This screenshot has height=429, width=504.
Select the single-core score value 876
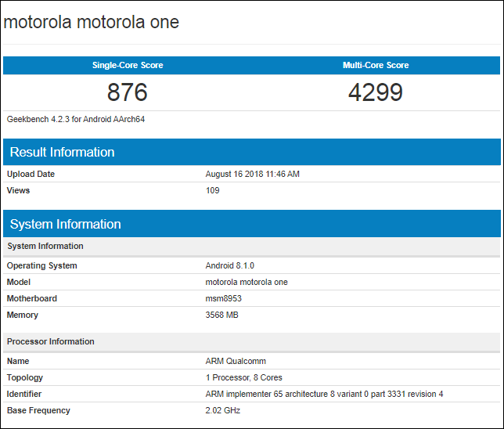tap(128, 92)
